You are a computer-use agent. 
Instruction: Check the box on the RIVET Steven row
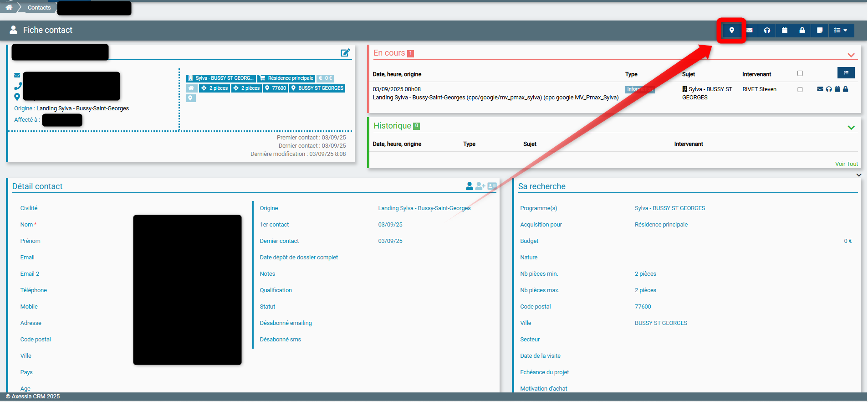800,89
